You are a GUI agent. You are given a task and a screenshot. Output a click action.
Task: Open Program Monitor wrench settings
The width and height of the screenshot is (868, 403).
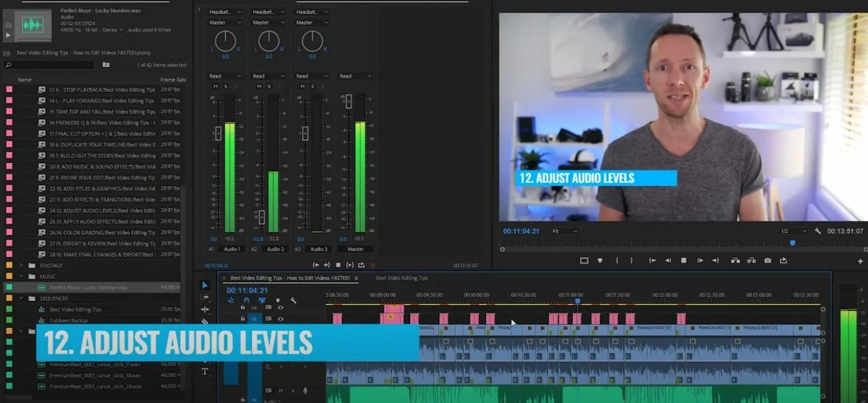tap(818, 231)
